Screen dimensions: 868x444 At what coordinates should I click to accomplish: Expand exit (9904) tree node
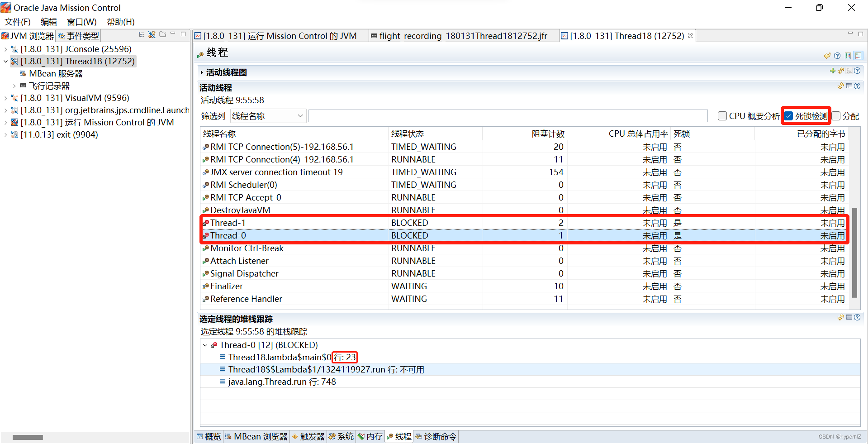tap(5, 134)
